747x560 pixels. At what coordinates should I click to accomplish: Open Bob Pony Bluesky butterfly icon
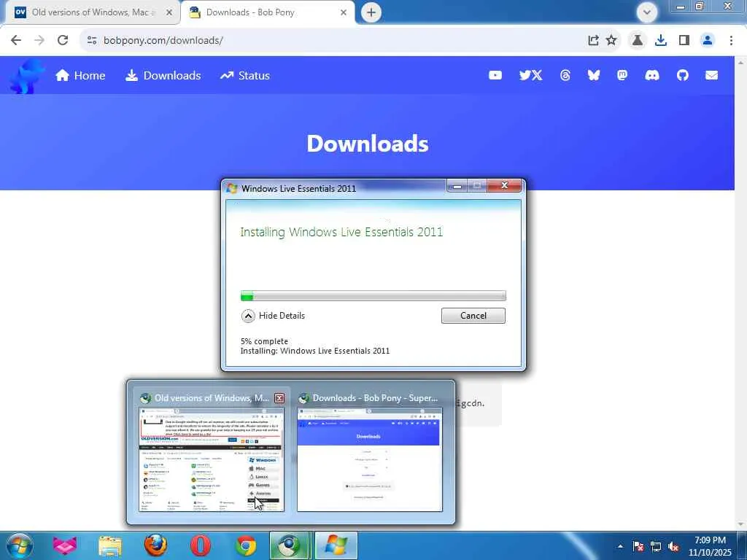click(594, 75)
